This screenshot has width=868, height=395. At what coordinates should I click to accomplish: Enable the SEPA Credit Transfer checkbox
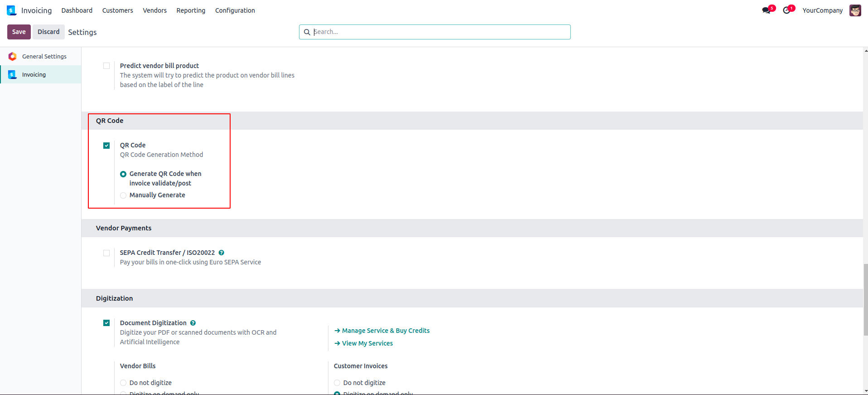pyautogui.click(x=106, y=253)
